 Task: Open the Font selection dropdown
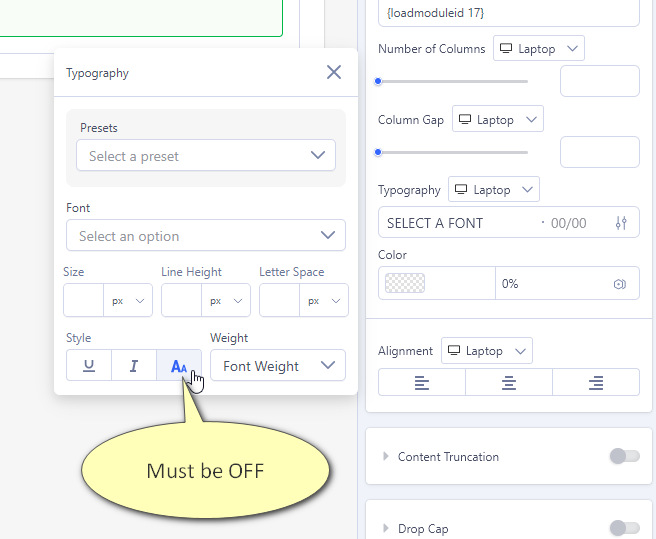tap(206, 236)
